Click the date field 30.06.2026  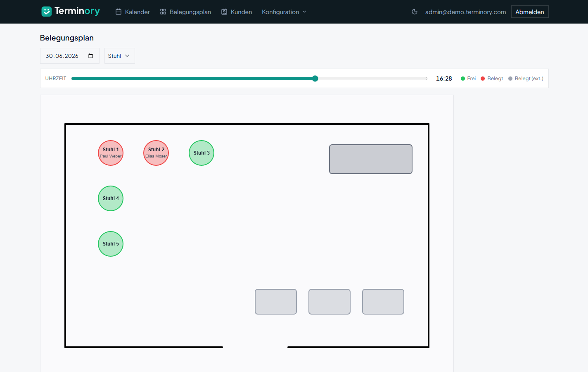coord(70,56)
